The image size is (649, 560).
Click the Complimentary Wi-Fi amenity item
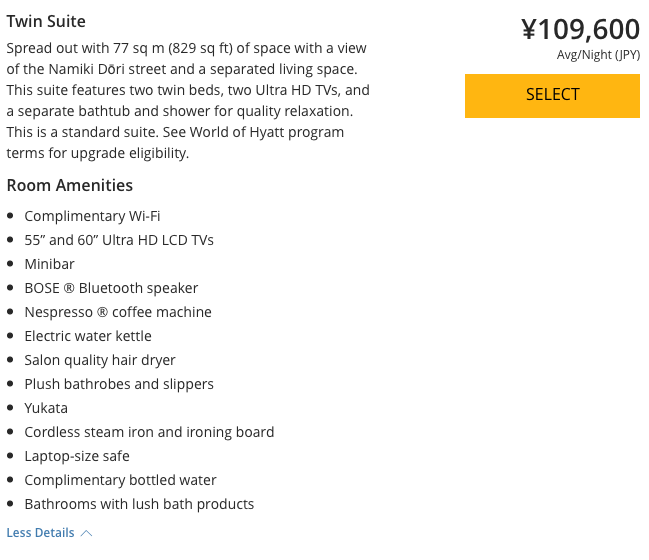(92, 216)
